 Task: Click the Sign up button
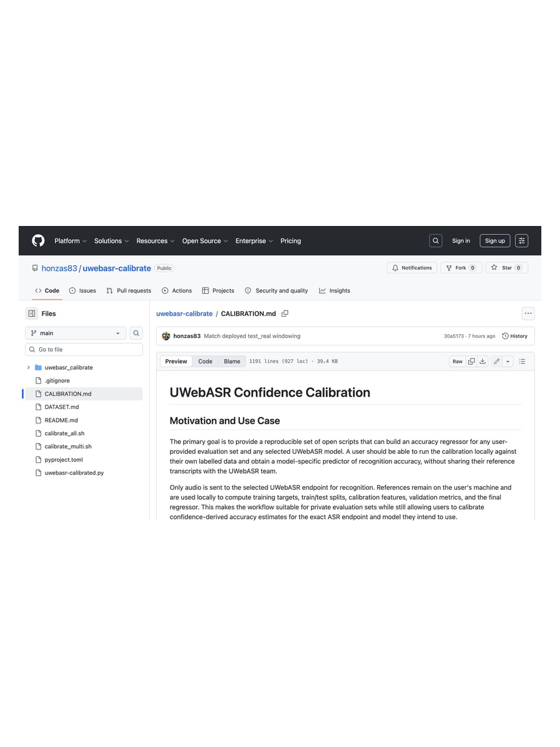tap(495, 241)
